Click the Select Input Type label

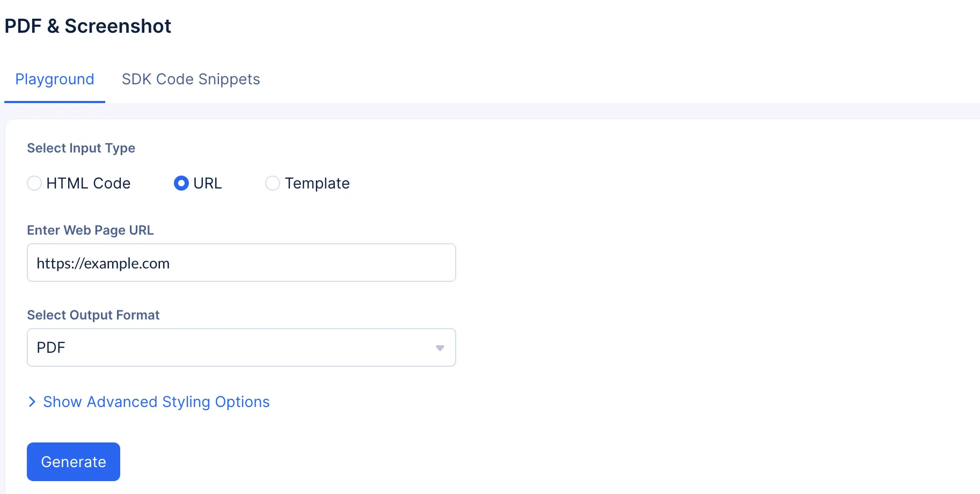tap(81, 148)
